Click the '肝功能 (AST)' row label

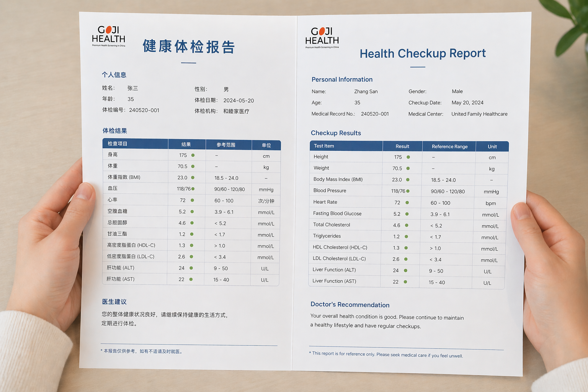[x=121, y=279]
